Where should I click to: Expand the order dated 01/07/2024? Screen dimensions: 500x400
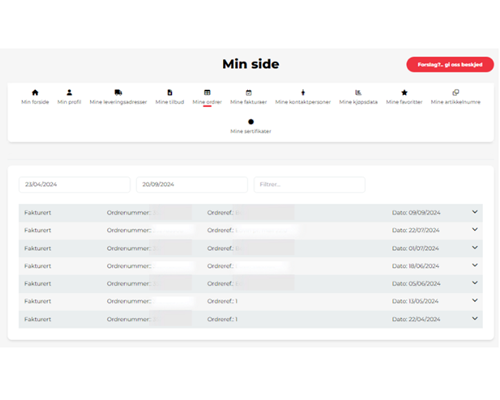475,248
